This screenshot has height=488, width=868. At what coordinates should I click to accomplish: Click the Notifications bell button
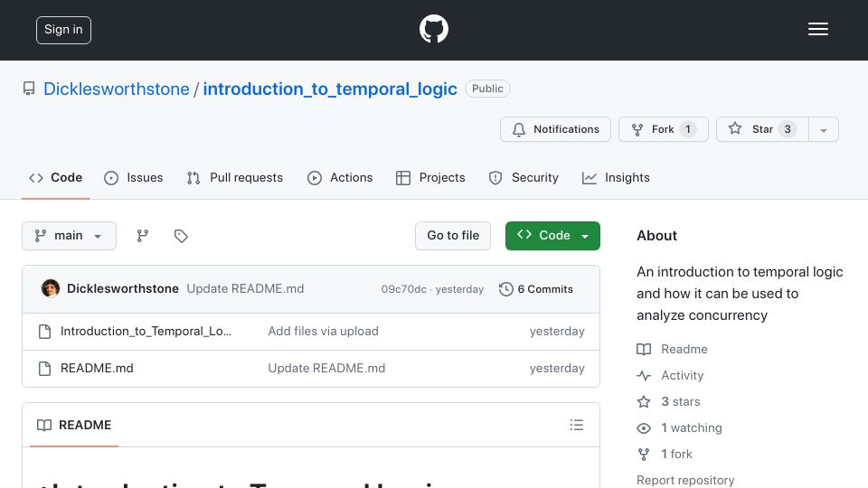tap(555, 129)
